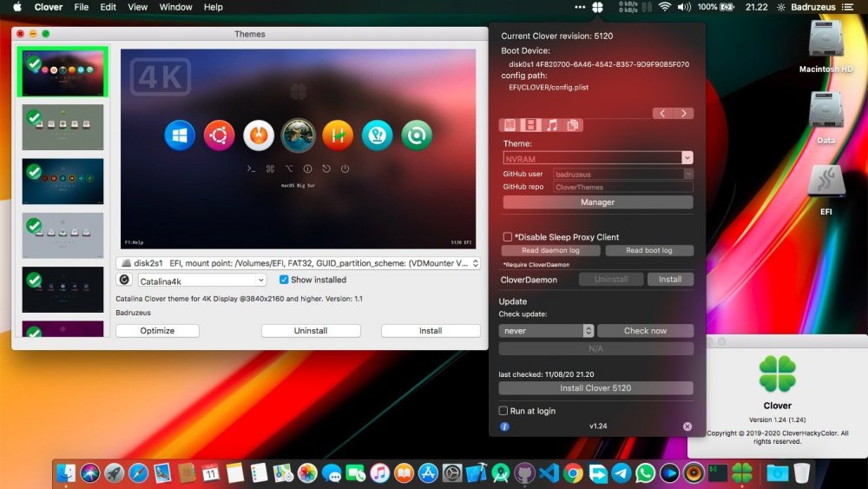The height and width of the screenshot is (489, 868).
Task: Open the theme Manager
Action: click(x=597, y=202)
